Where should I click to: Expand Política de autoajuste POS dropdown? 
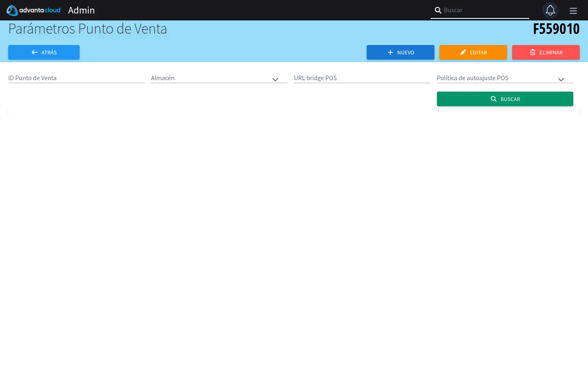pyautogui.click(x=505, y=78)
